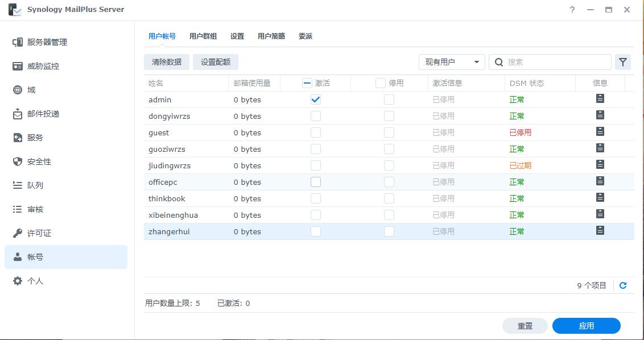Viewport: 644px width, 340px height.
Task: Apply changes with the 应用 button
Action: tap(586, 325)
